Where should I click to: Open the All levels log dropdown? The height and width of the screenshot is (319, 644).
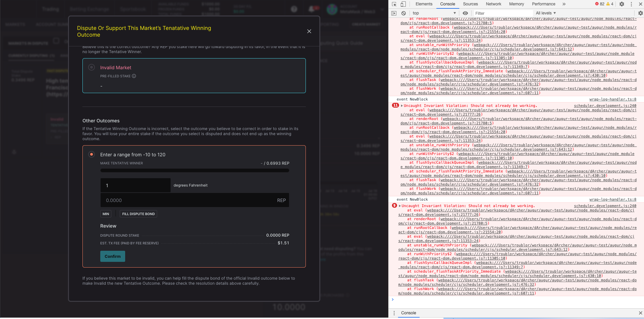pos(545,13)
